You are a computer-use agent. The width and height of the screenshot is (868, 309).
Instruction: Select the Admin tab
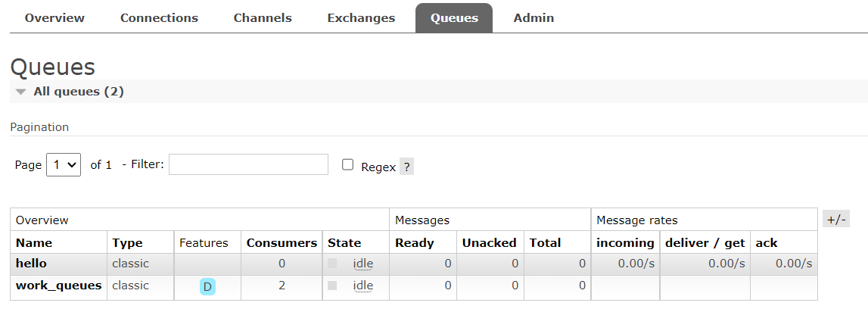(534, 18)
